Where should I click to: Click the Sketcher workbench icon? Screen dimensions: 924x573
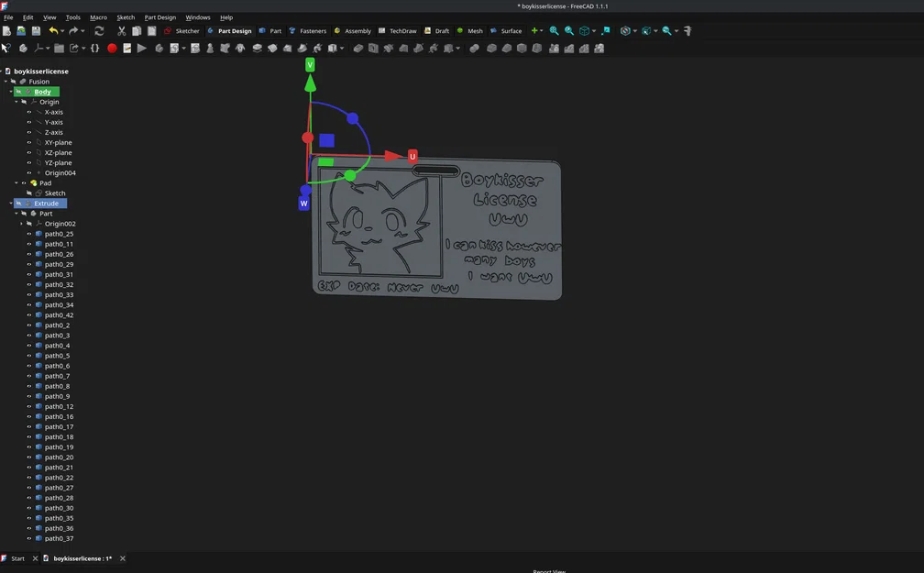click(x=168, y=30)
